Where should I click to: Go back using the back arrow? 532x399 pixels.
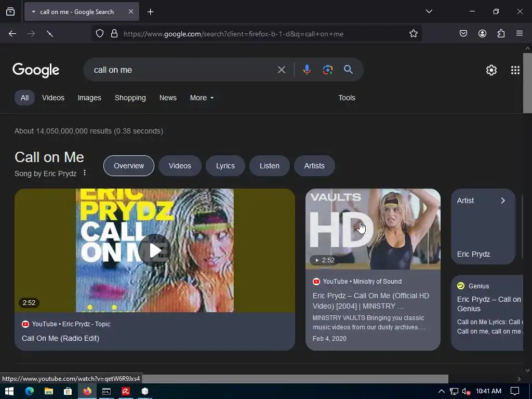[12, 34]
